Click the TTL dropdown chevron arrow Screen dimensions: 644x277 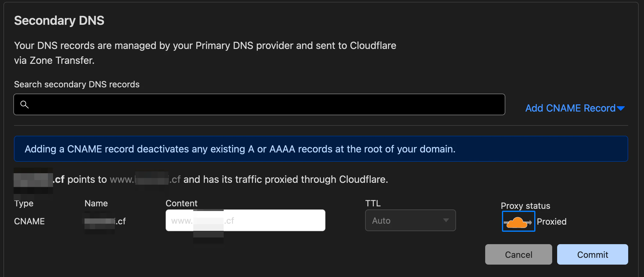(446, 220)
